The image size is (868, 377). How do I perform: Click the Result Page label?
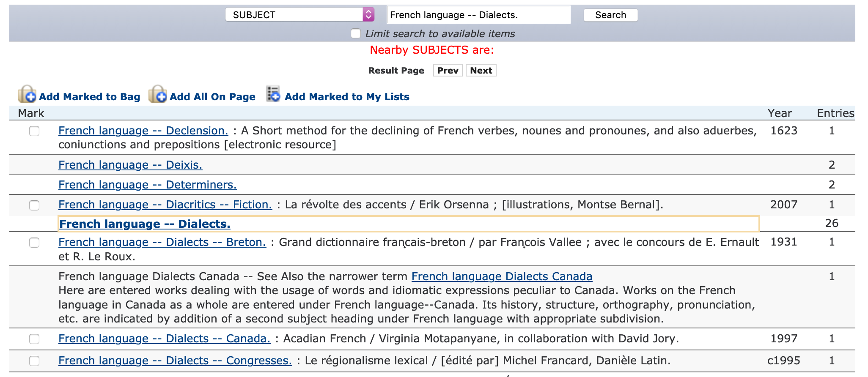point(396,71)
